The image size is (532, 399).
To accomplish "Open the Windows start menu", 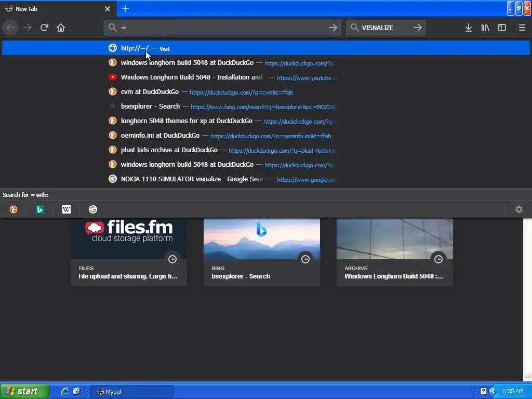I will [25, 391].
